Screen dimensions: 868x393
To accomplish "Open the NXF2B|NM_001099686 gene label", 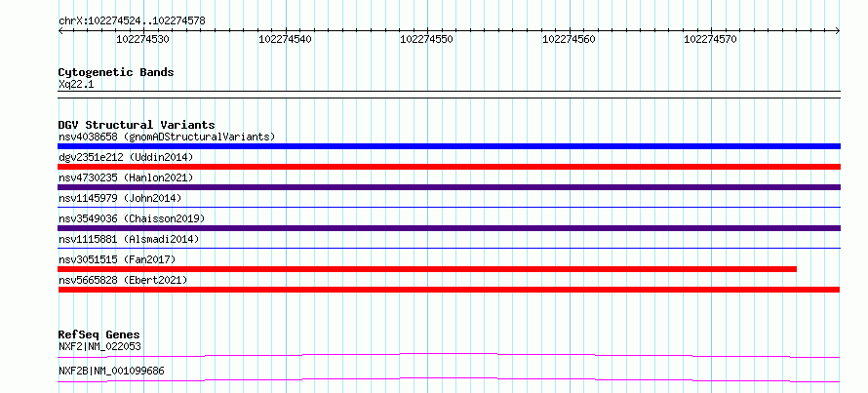I will pos(111,371).
